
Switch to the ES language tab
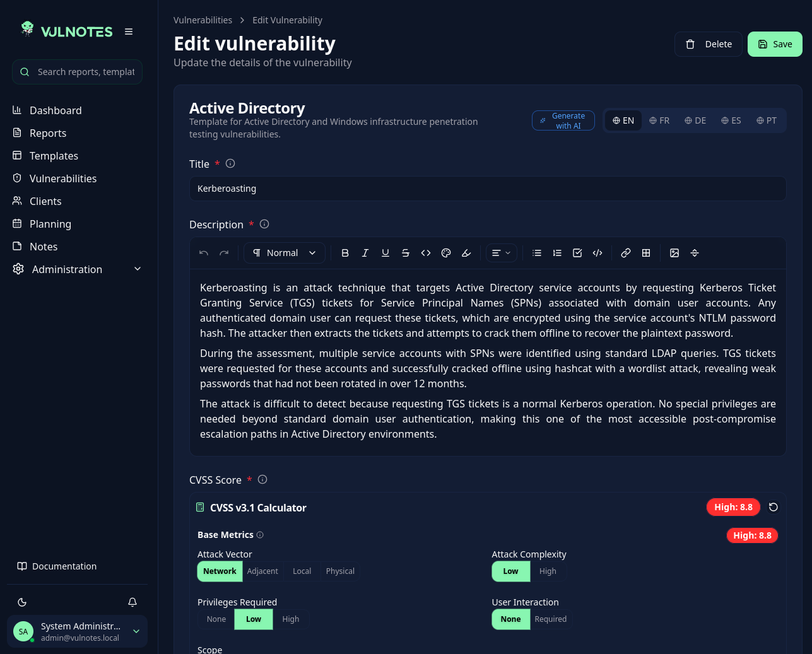coord(731,120)
